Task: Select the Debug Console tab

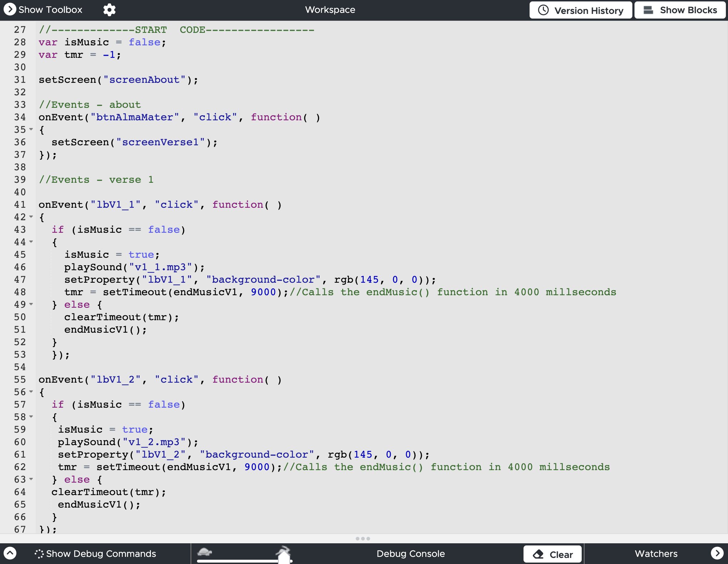Action: pyautogui.click(x=410, y=554)
